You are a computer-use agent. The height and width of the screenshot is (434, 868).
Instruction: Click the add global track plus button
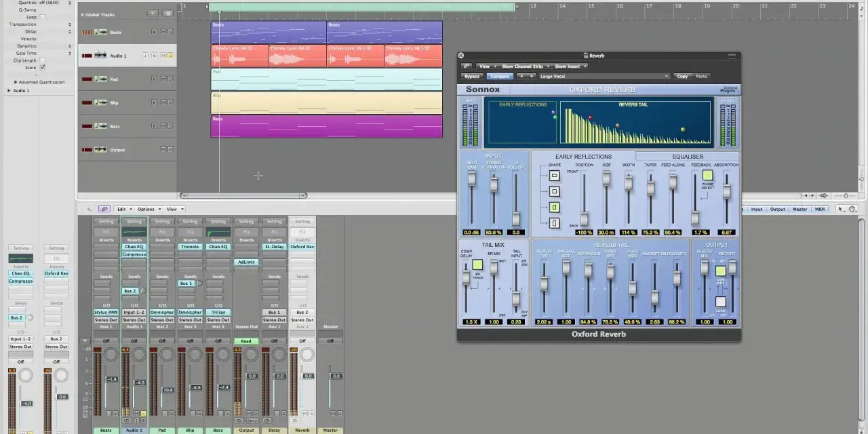[x=153, y=14]
